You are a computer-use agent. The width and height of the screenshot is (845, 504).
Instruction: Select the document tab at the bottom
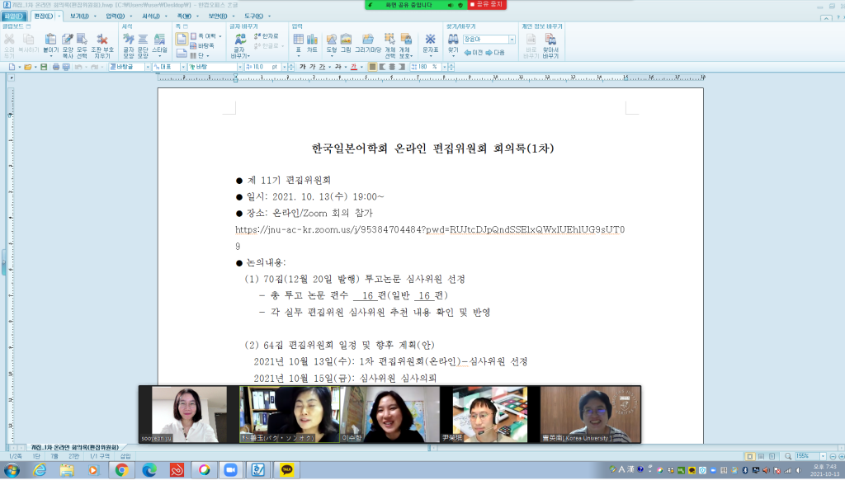(x=74, y=447)
